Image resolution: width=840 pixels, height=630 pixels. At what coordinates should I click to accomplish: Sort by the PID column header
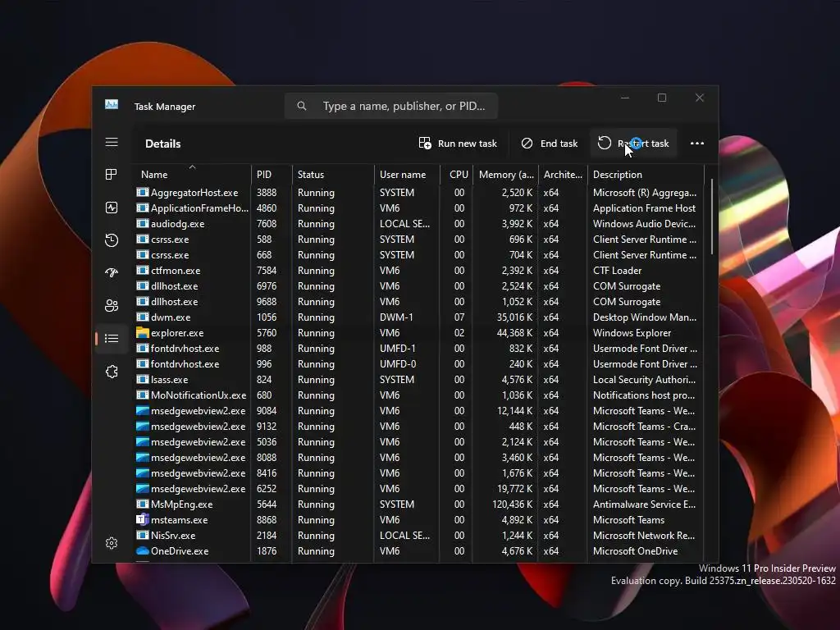[x=271, y=174]
